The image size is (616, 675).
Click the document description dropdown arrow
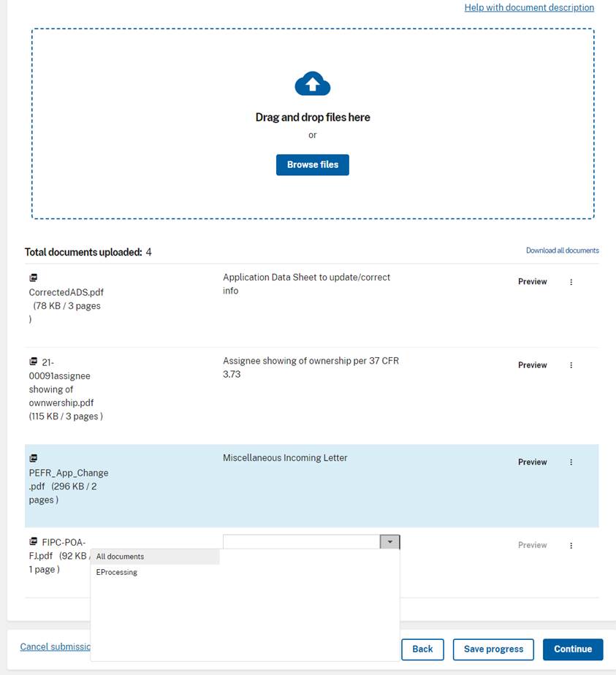390,542
